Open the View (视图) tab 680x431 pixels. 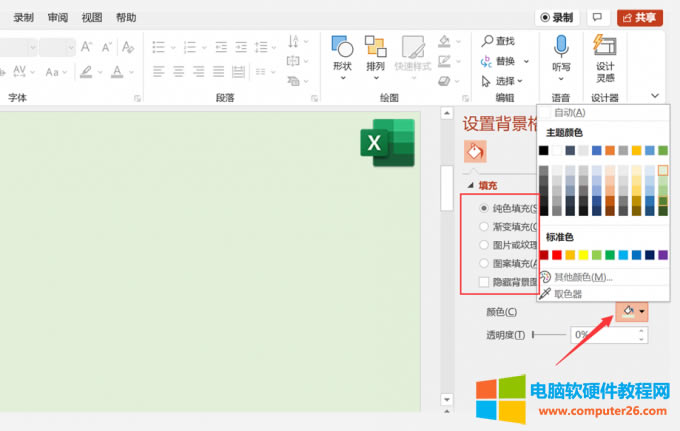[92, 17]
